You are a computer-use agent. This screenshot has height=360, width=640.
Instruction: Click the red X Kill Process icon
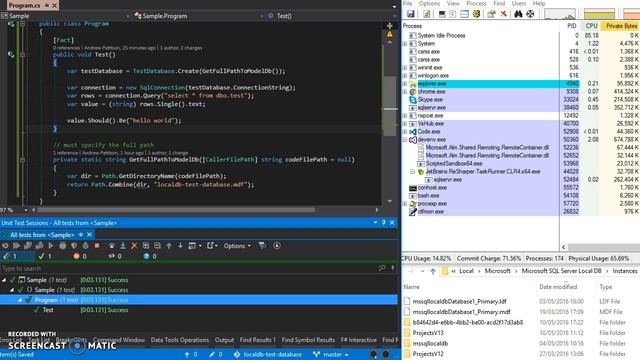pyautogui.click(x=504, y=14)
